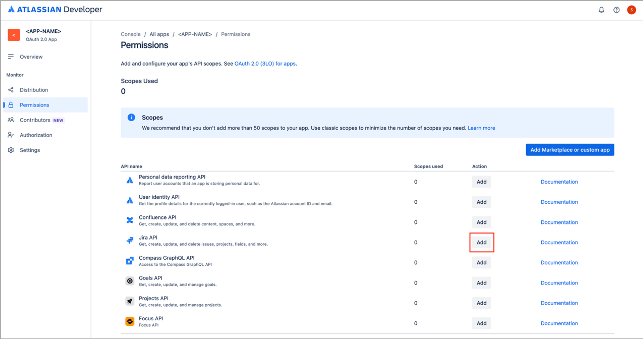The image size is (644, 340).
Task: Click the Goals API icon
Action: click(130, 281)
